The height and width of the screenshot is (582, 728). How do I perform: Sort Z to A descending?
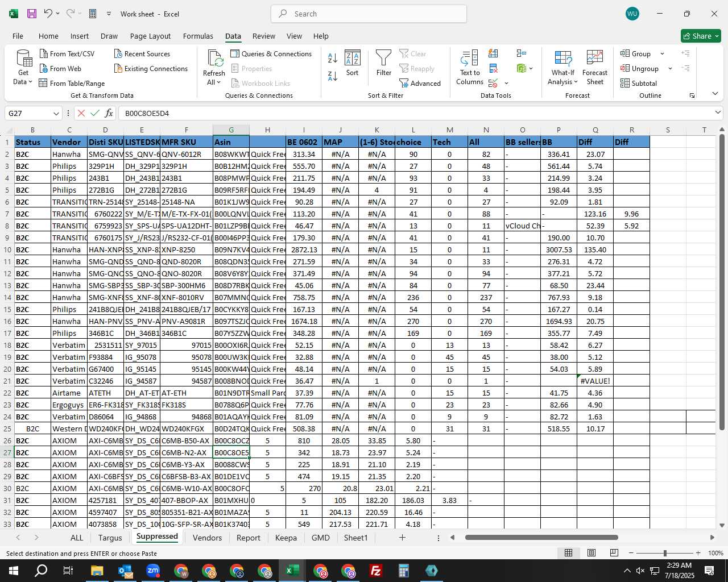tap(333, 76)
